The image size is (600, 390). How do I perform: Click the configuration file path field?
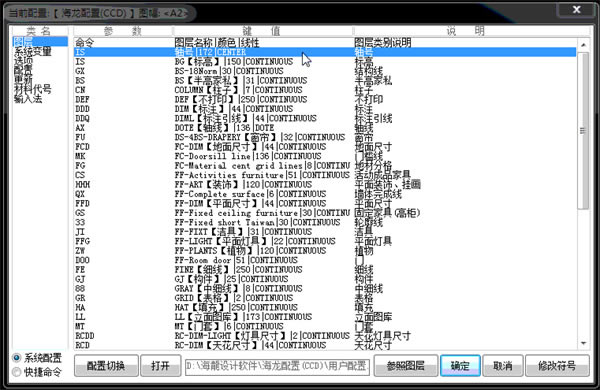(277, 366)
